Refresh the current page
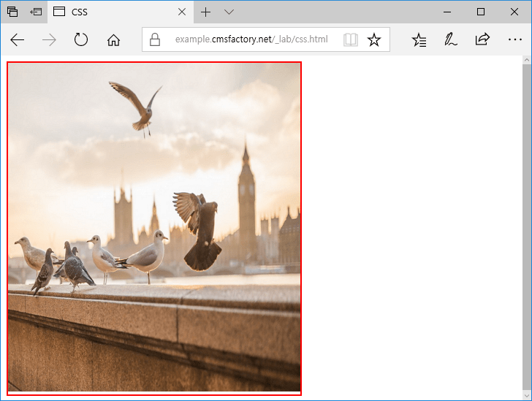Viewport: 532px width, 401px height. pos(80,39)
